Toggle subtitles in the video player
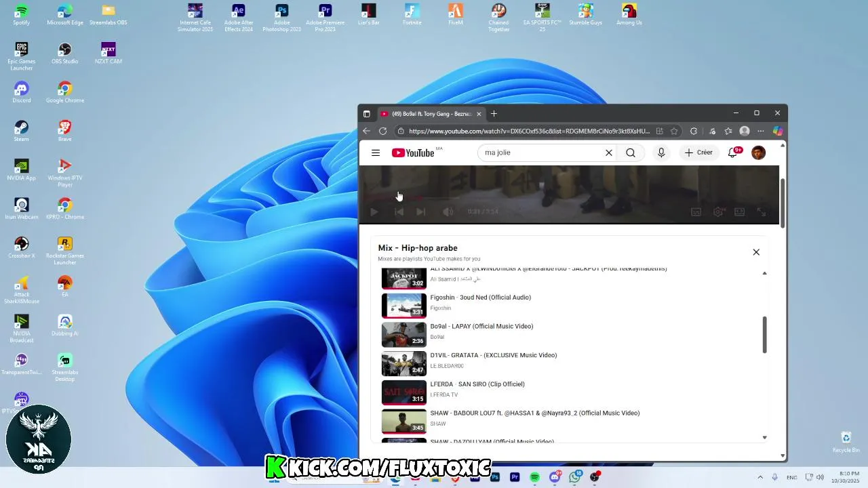This screenshot has width=868, height=488. tap(696, 212)
